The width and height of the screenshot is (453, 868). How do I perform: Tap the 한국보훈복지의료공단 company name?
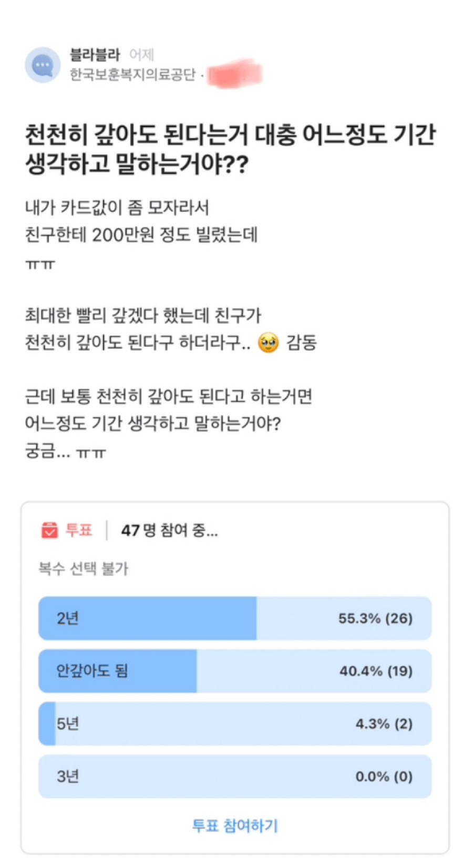coord(132,75)
